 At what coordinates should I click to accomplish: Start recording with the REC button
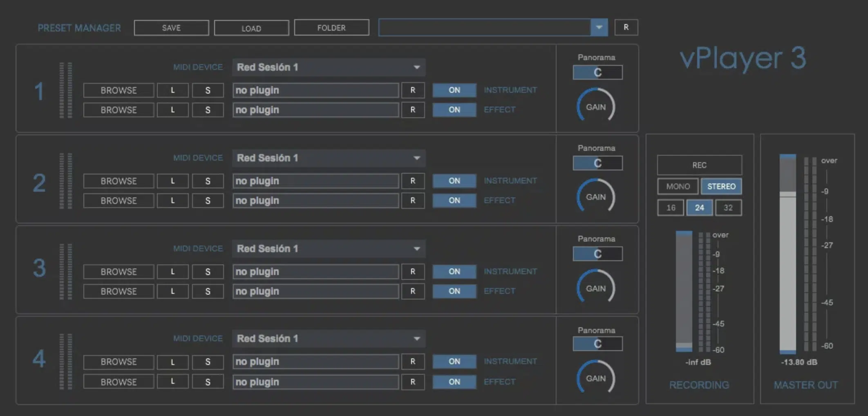pos(699,165)
